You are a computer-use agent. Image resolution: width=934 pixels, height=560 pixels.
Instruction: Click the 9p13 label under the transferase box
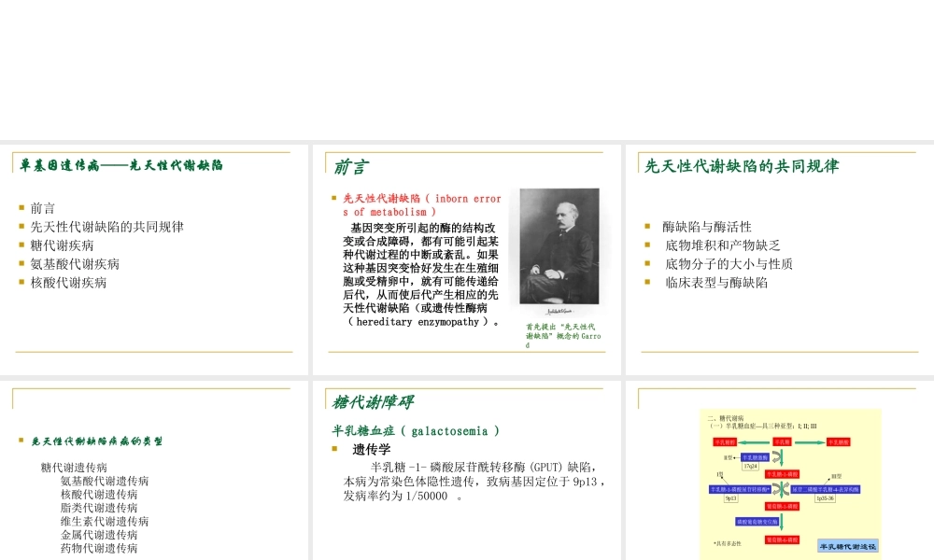click(x=730, y=498)
